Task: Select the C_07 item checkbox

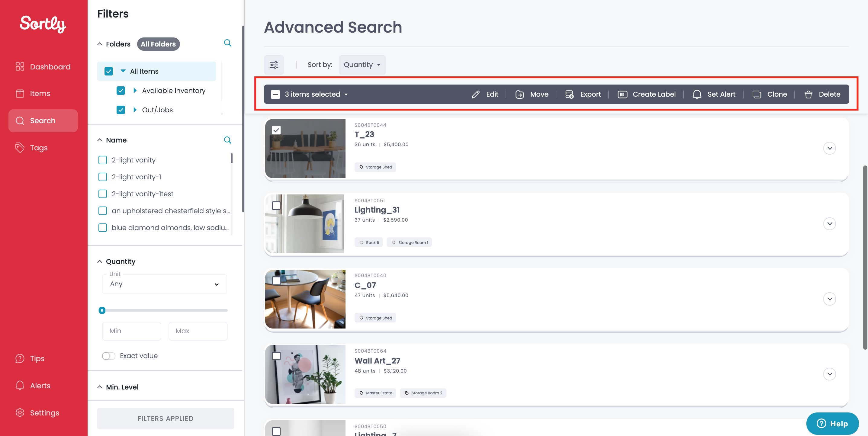Action: 276,281
